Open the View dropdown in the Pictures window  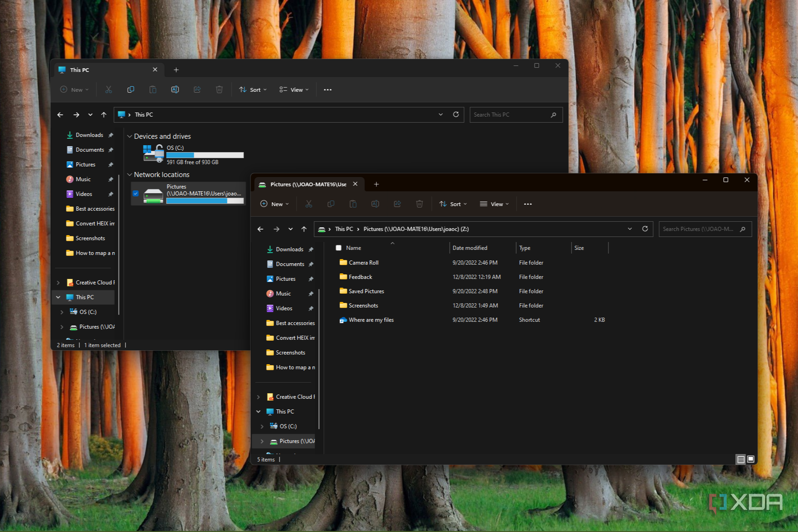[x=494, y=204]
